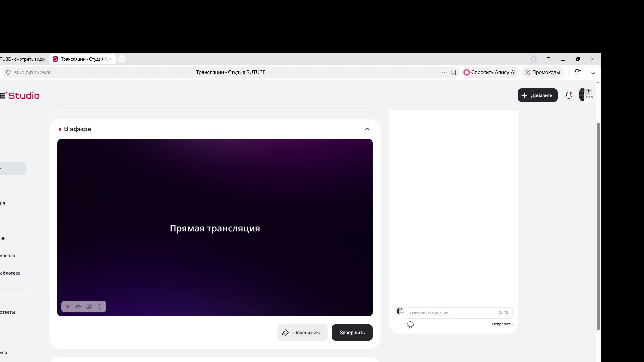Toggle viewer preview with the eye icon
Image resolution: width=644 pixels, height=362 pixels.
[x=78, y=306]
